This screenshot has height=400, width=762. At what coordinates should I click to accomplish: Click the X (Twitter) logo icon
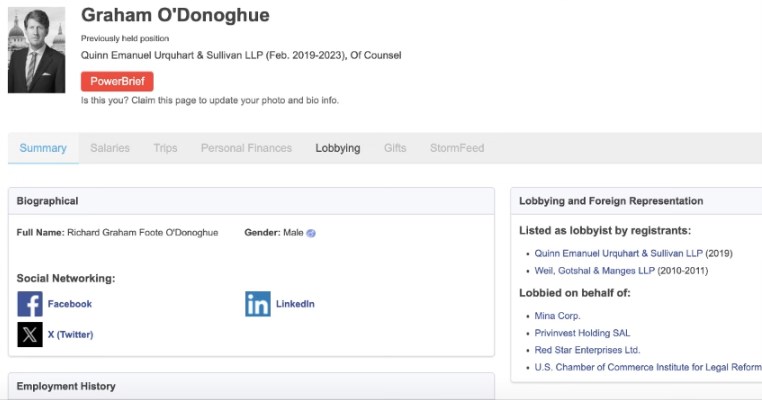[x=30, y=334]
